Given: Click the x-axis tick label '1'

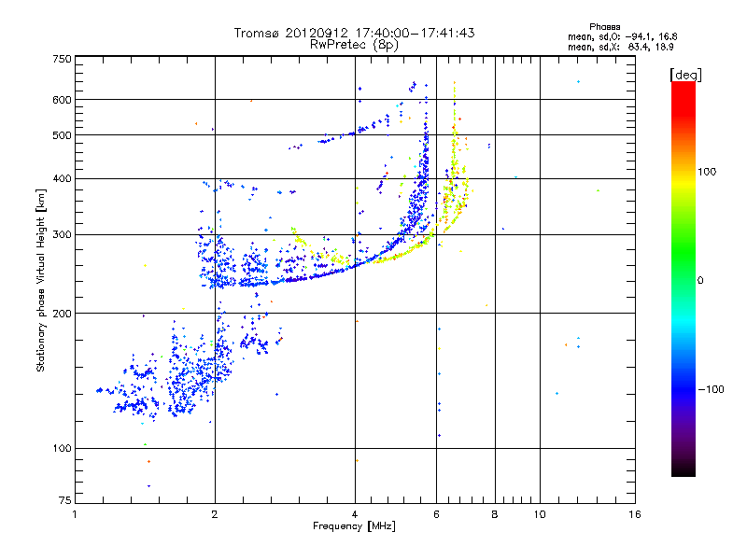Looking at the screenshot, I should tap(75, 514).
